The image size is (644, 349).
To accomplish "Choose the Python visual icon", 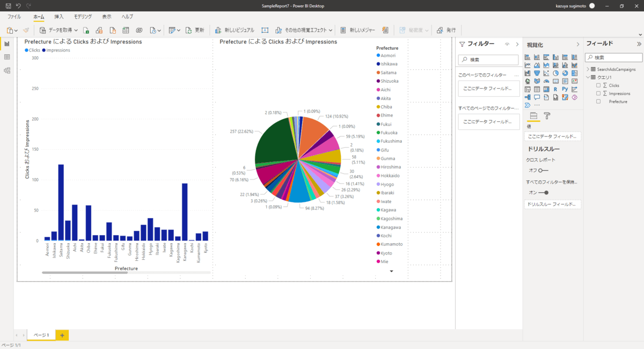I will (x=565, y=89).
